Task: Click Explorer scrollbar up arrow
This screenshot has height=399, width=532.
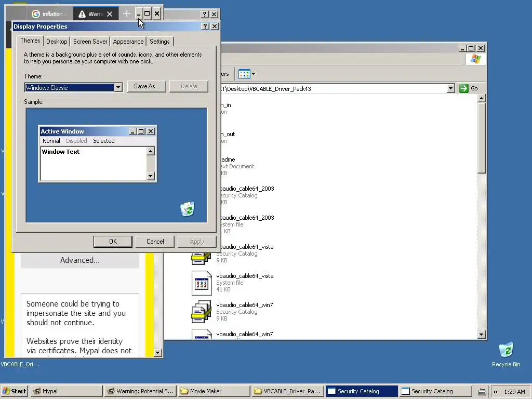Action: pos(481,99)
